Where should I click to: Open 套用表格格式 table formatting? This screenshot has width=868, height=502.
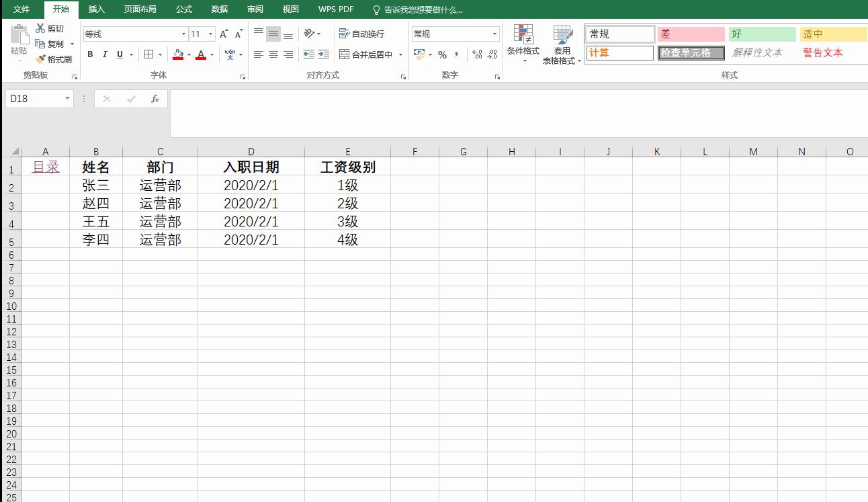click(562, 44)
